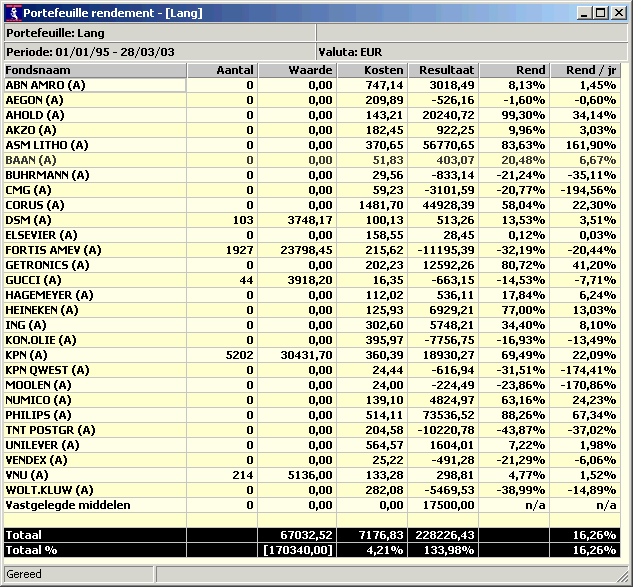
Task: Minimize the Portefeuille rendement window
Action: pos(584,13)
